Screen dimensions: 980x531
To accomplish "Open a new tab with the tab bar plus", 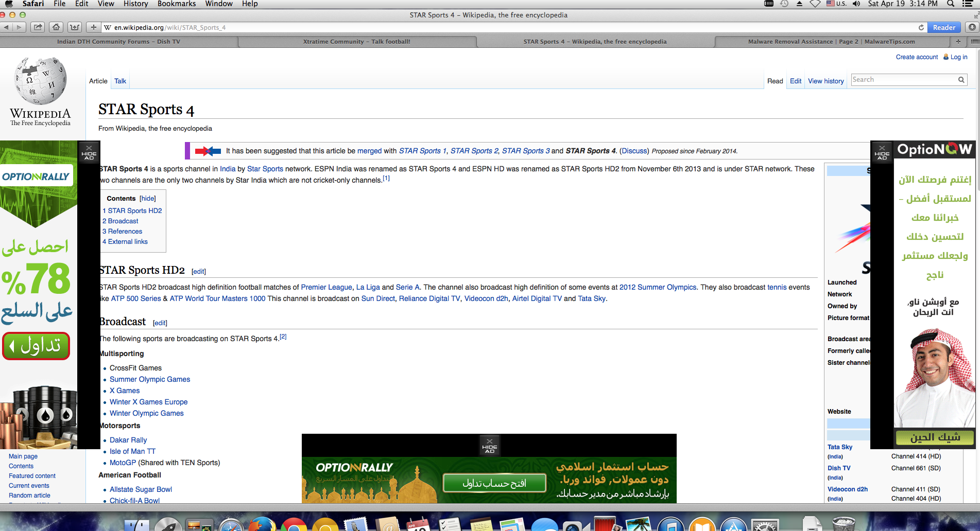I will tap(958, 42).
